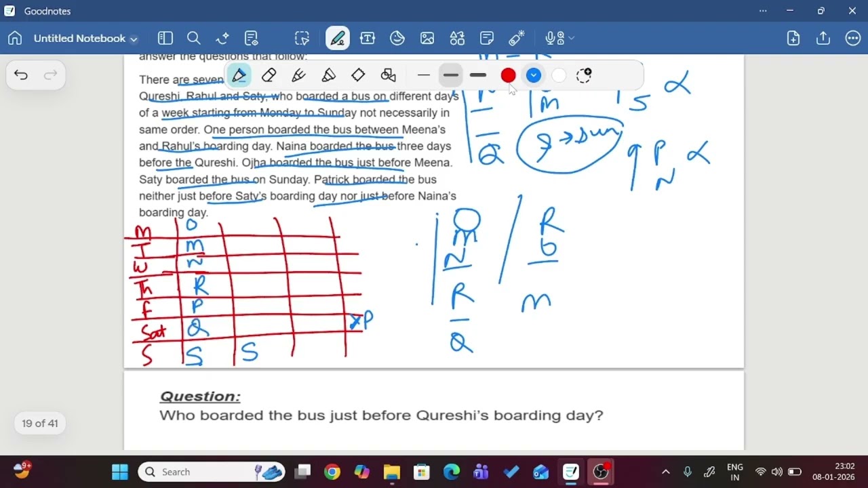This screenshot has width=868, height=488.
Task: Set the thickest stroke width
Action: coord(478,75)
